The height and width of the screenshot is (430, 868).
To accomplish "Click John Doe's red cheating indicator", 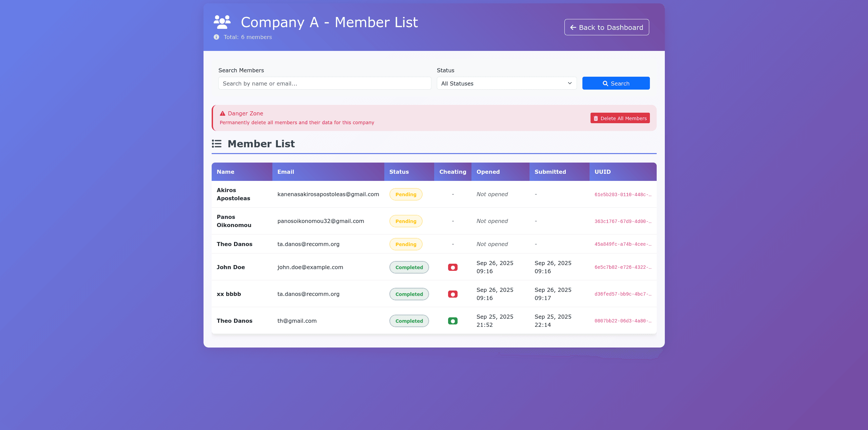I will tap(452, 267).
